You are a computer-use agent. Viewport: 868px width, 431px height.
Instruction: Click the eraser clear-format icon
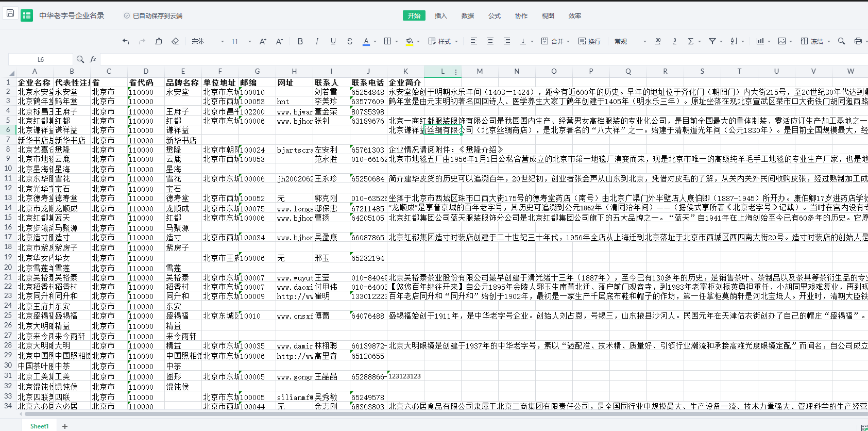(x=175, y=41)
